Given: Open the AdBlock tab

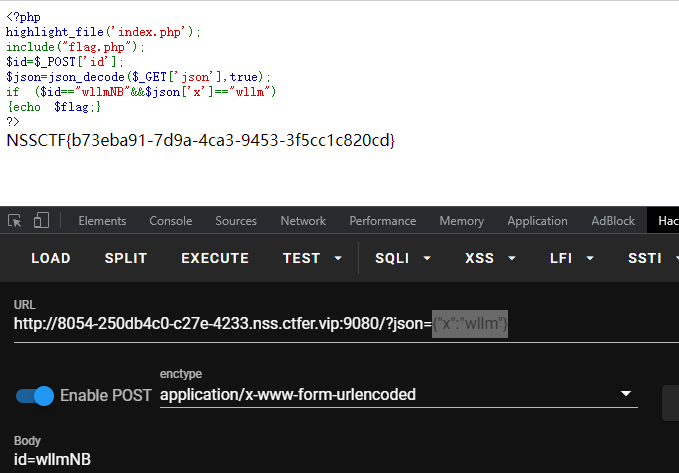Looking at the screenshot, I should [613, 221].
